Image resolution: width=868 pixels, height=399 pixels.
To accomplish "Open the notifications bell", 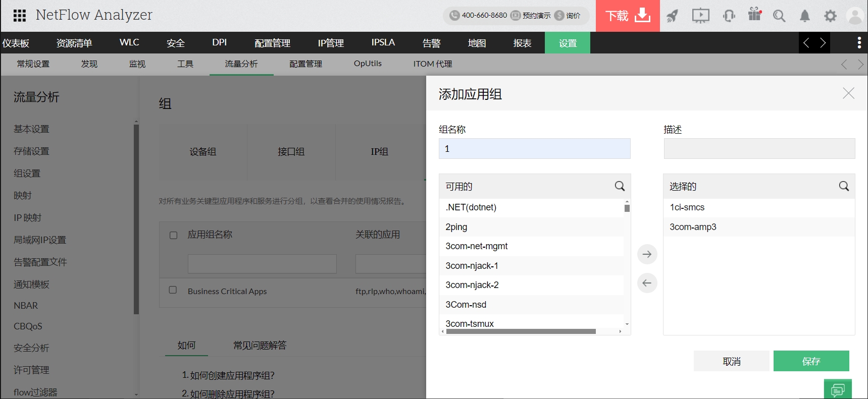I will pos(804,16).
